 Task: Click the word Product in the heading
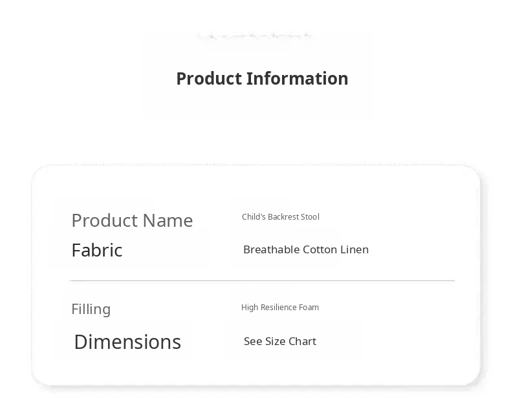(x=208, y=78)
